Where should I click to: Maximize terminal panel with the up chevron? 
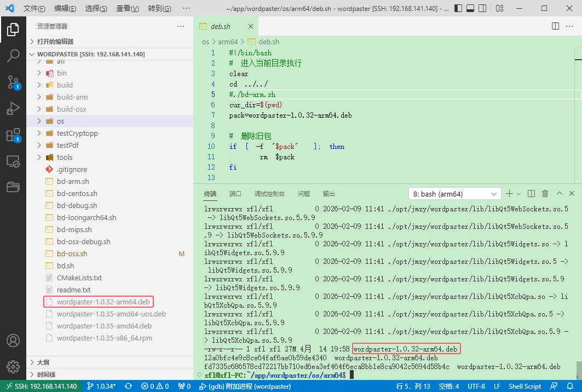point(559,194)
